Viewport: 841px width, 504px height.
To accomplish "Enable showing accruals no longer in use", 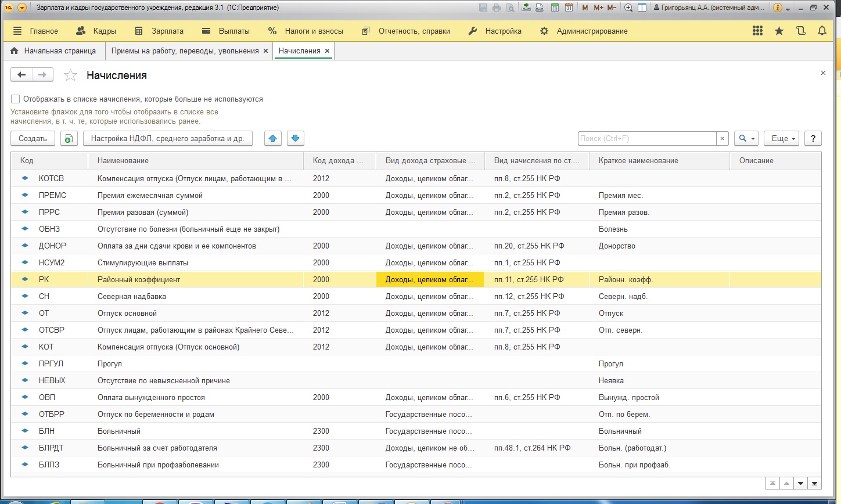I will 16,99.
